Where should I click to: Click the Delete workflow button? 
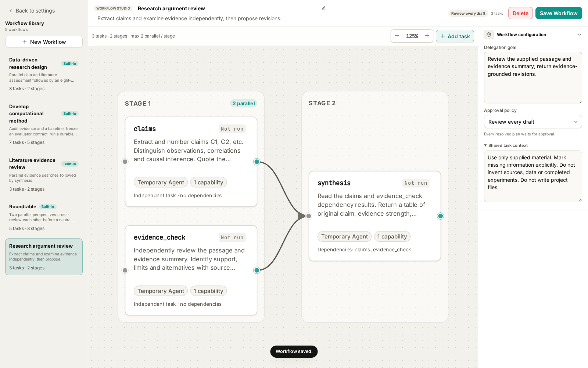click(520, 13)
